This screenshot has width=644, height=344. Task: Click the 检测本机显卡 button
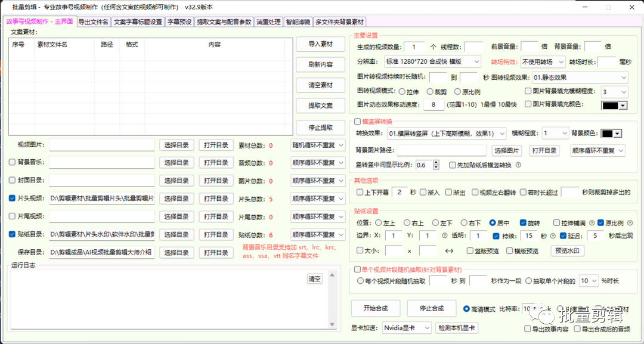coord(457,327)
